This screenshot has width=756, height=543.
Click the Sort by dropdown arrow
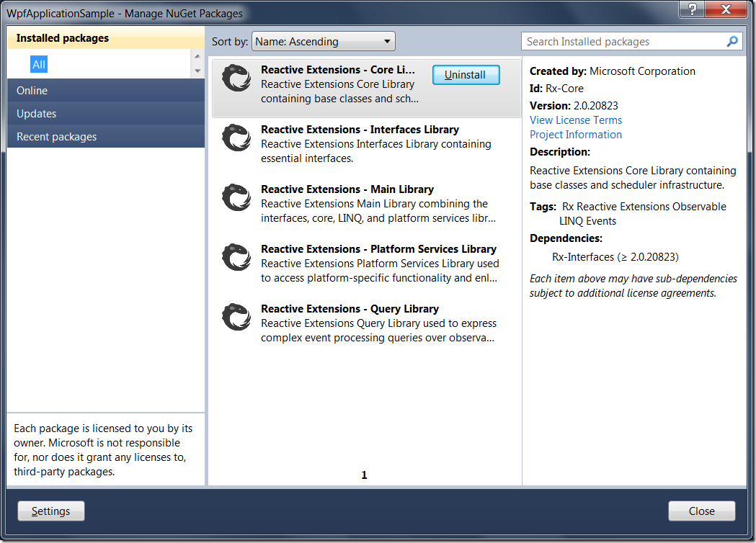[x=387, y=42]
